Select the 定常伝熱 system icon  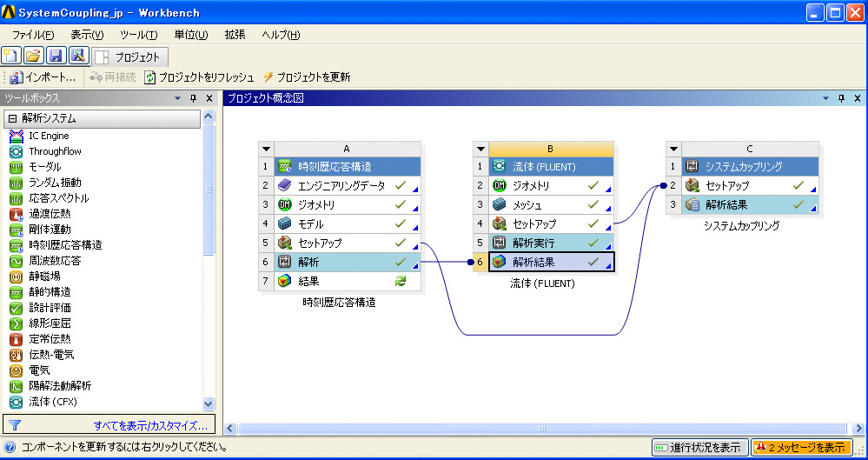[x=16, y=338]
